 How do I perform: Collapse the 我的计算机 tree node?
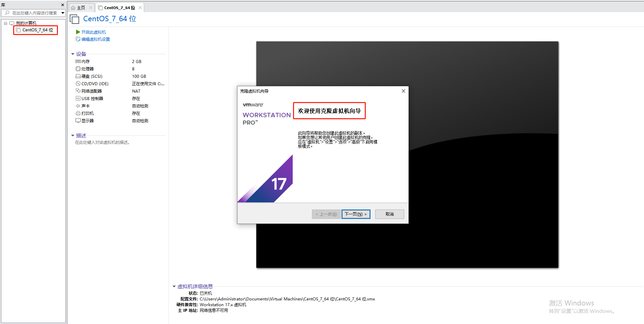pos(5,23)
